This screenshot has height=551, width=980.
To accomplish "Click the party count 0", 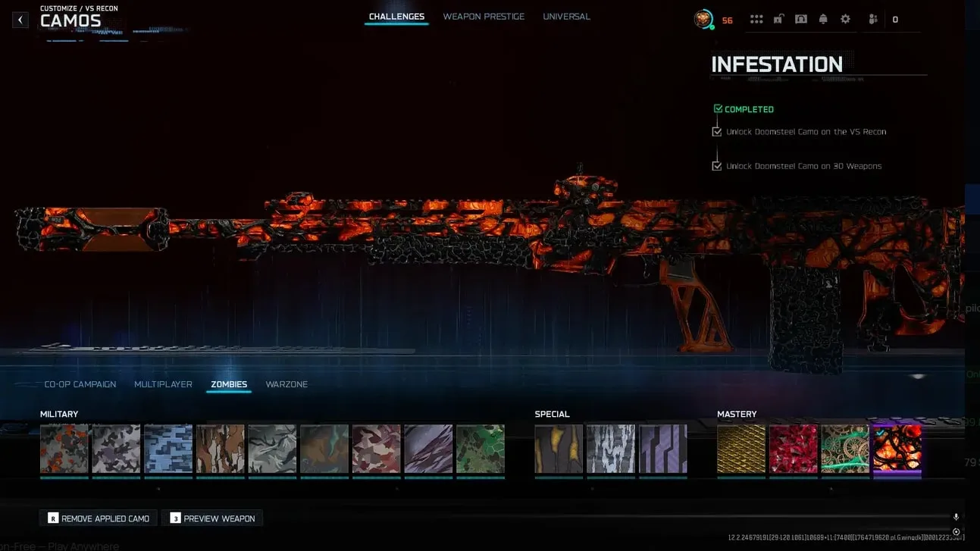I will tap(895, 20).
